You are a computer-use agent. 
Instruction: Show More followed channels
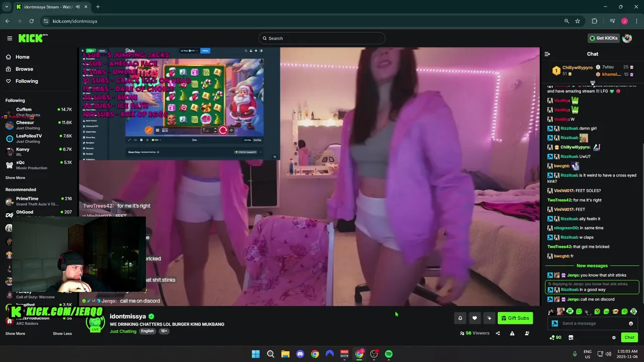(x=15, y=177)
